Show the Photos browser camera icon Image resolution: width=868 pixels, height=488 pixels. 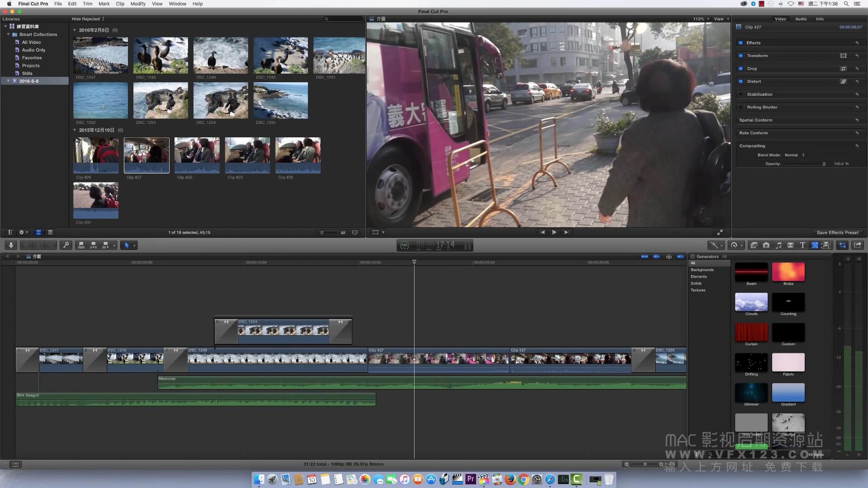766,245
